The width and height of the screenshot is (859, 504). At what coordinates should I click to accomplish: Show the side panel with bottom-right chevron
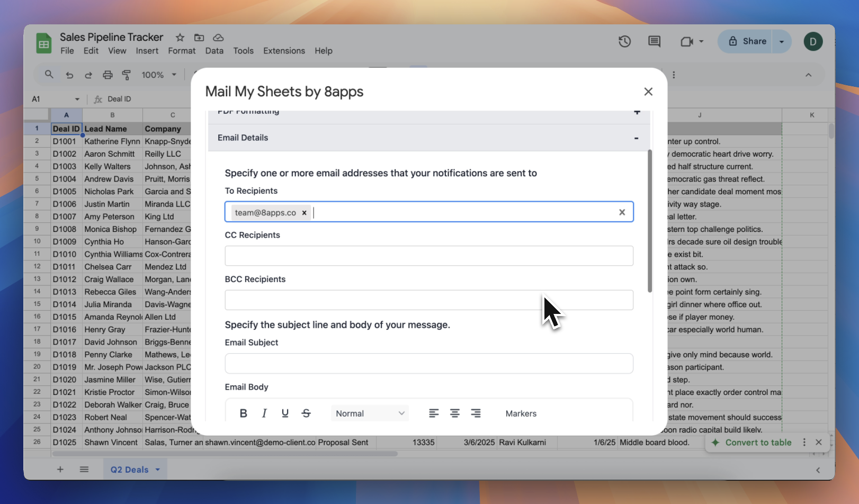818,470
